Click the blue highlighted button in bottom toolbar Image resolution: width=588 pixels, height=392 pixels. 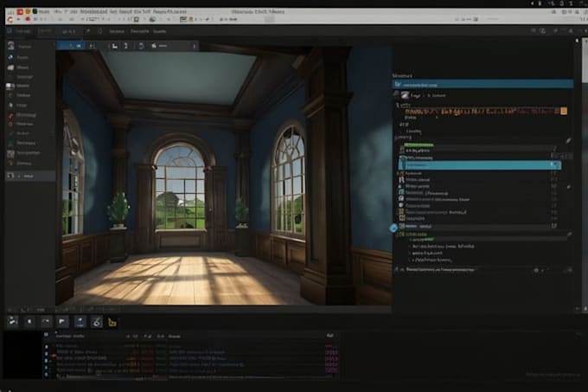pyautogui.click(x=79, y=322)
